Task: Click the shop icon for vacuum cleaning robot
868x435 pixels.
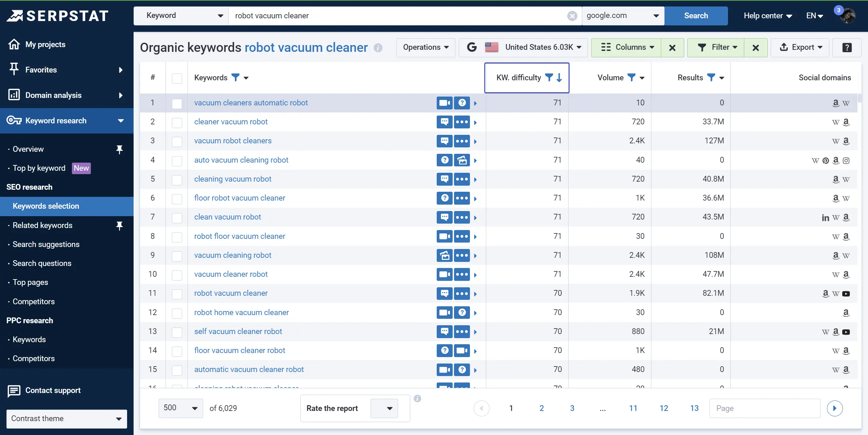Action: [445, 255]
